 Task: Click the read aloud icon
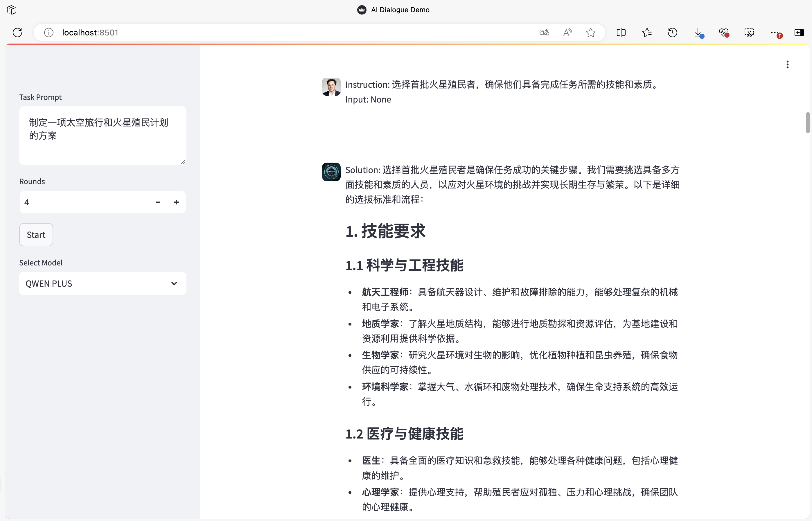click(567, 33)
